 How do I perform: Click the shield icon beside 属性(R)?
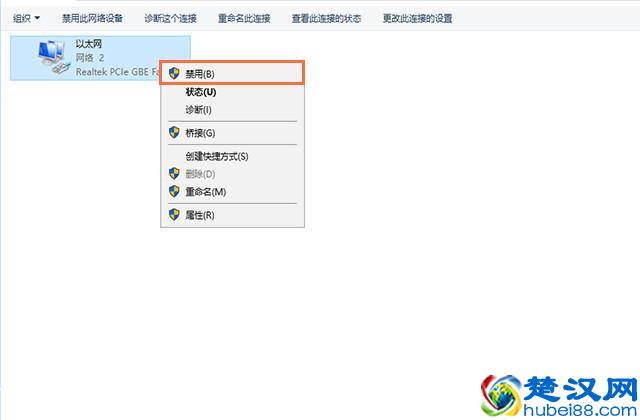coord(174,215)
